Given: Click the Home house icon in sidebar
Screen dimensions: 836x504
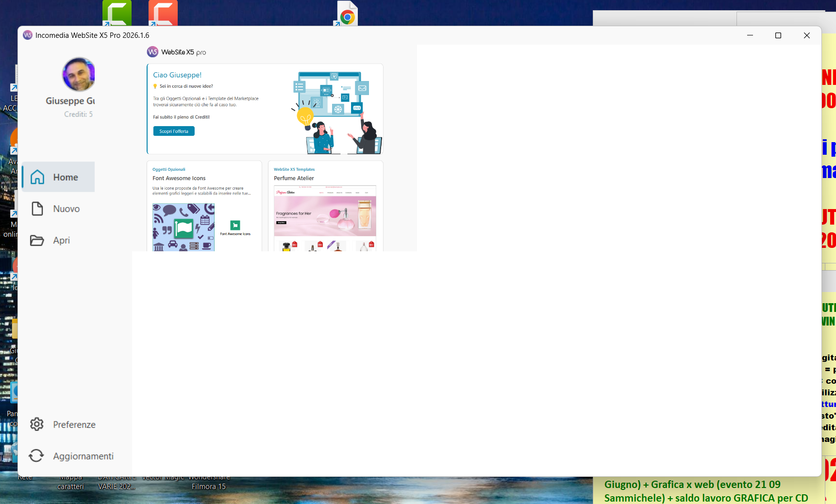Looking at the screenshot, I should pos(37,178).
